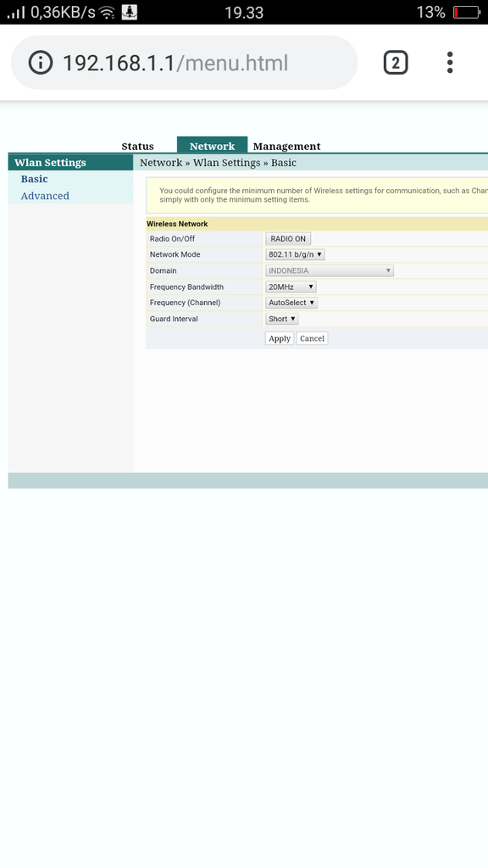This screenshot has width=488, height=868.
Task: Click the Apply button
Action: tap(280, 338)
